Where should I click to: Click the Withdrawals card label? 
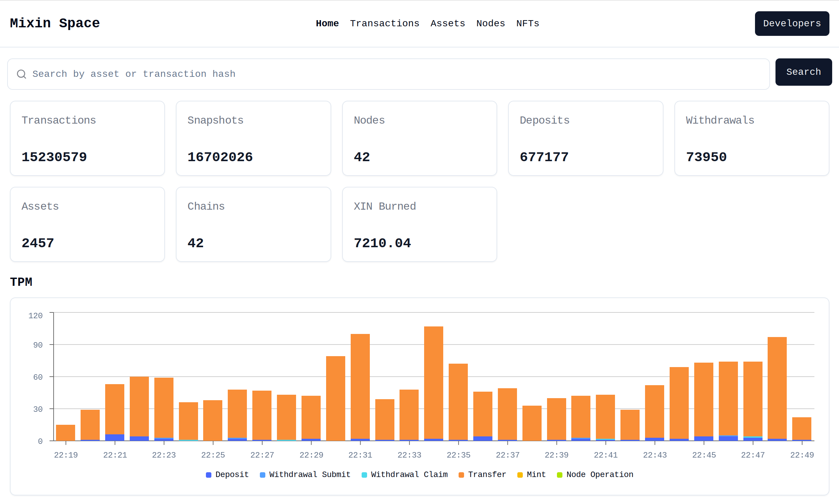720,120
